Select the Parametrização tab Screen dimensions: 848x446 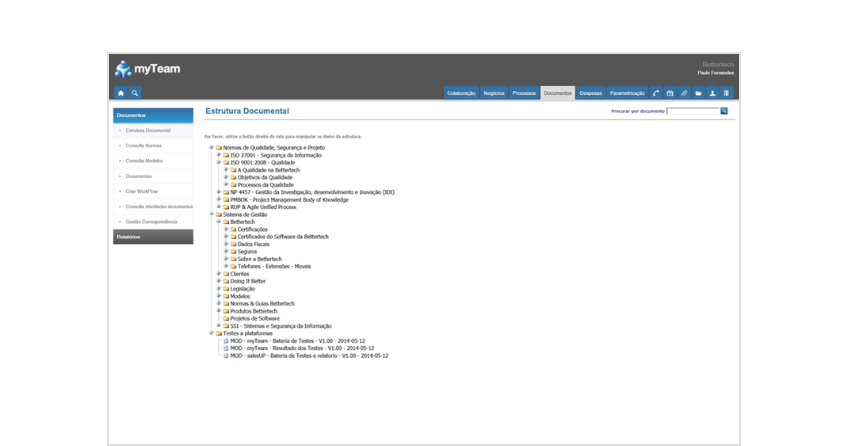pos(627,93)
